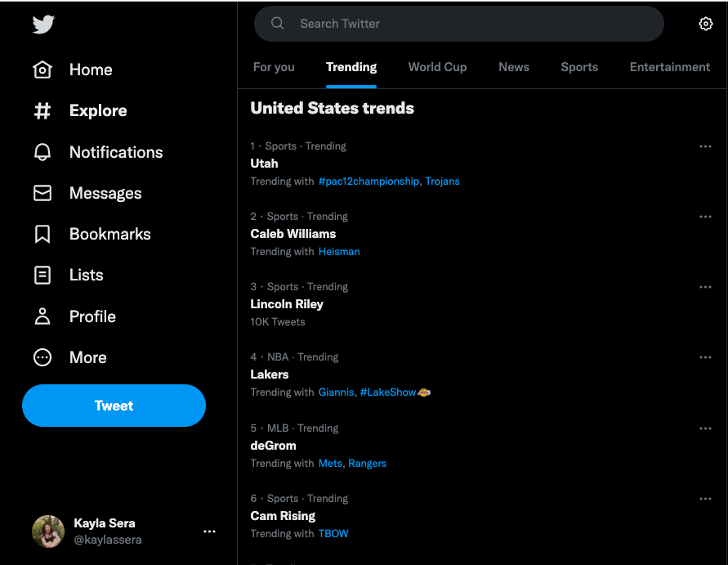
Task: Open the Explore settings gear
Action: (706, 24)
